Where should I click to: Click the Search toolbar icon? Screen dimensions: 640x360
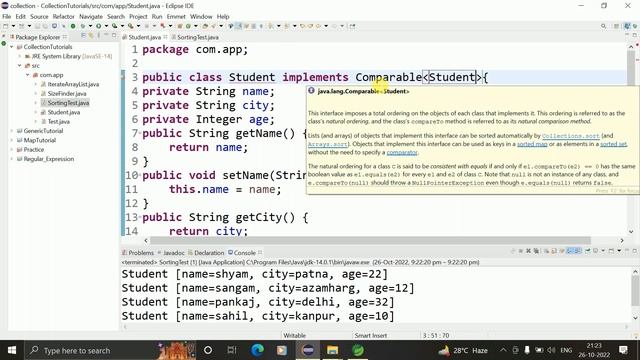pyautogui.click(x=213, y=26)
